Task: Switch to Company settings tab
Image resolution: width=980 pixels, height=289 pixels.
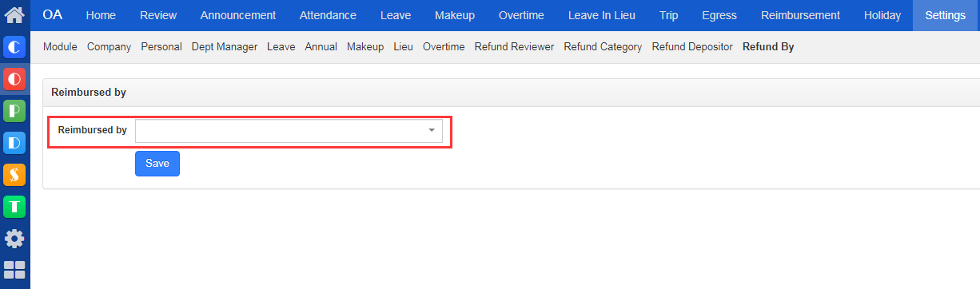Action: (x=109, y=47)
